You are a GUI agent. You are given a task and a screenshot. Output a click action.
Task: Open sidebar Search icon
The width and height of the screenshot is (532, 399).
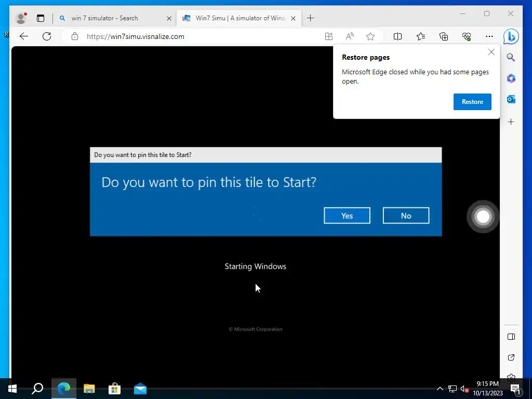pos(511,57)
